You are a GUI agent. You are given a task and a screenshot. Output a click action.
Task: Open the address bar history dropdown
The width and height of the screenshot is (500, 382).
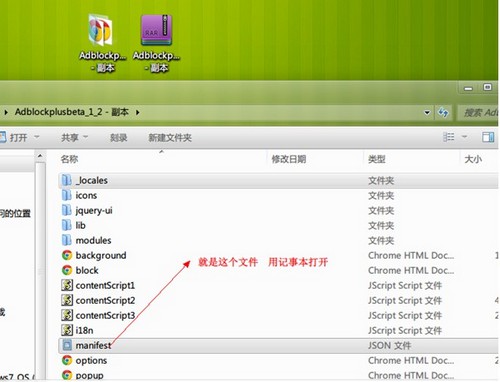point(427,113)
